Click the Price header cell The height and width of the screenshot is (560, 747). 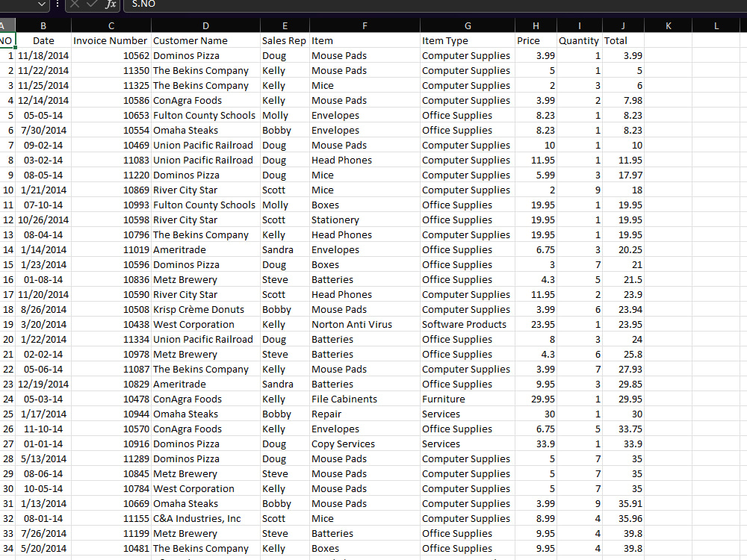coord(536,40)
